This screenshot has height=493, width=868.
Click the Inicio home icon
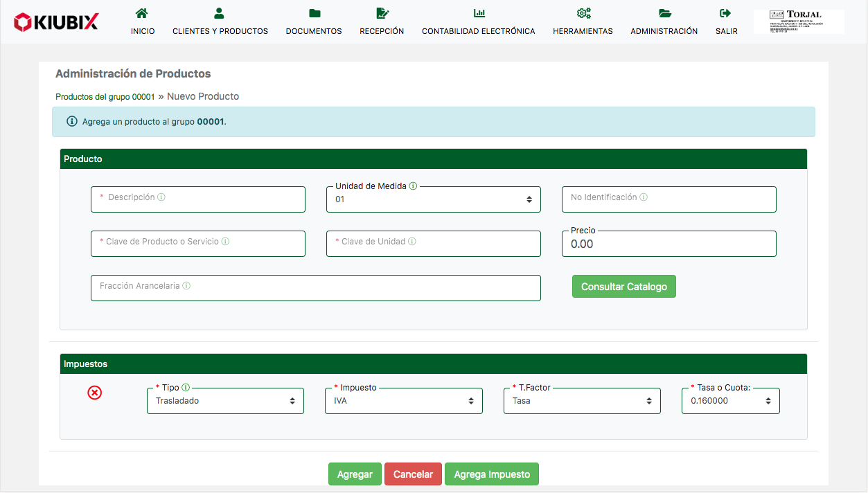(x=142, y=13)
